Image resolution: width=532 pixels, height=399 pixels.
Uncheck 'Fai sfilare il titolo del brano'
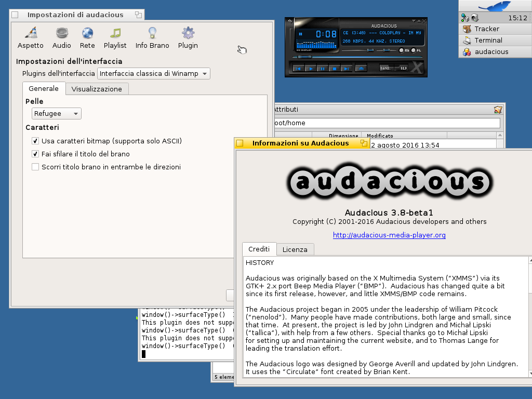tap(35, 154)
